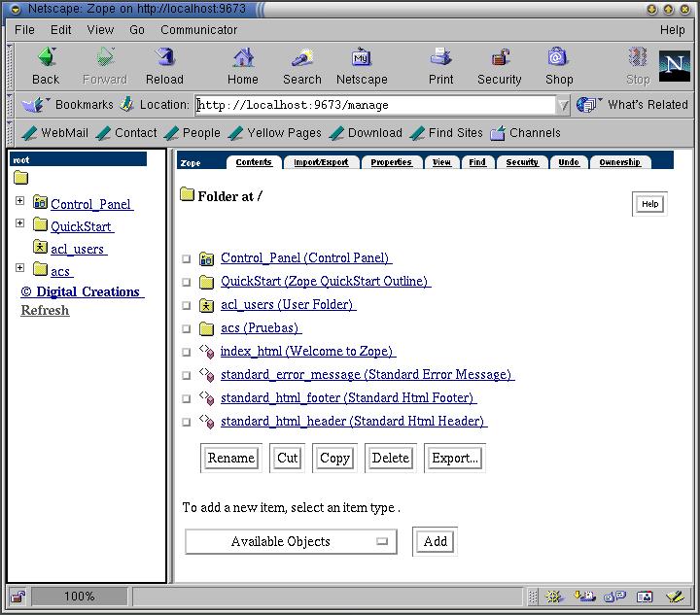Screen dimensions: 700x615
Task: Check the index_html item checkbox
Action: point(186,352)
